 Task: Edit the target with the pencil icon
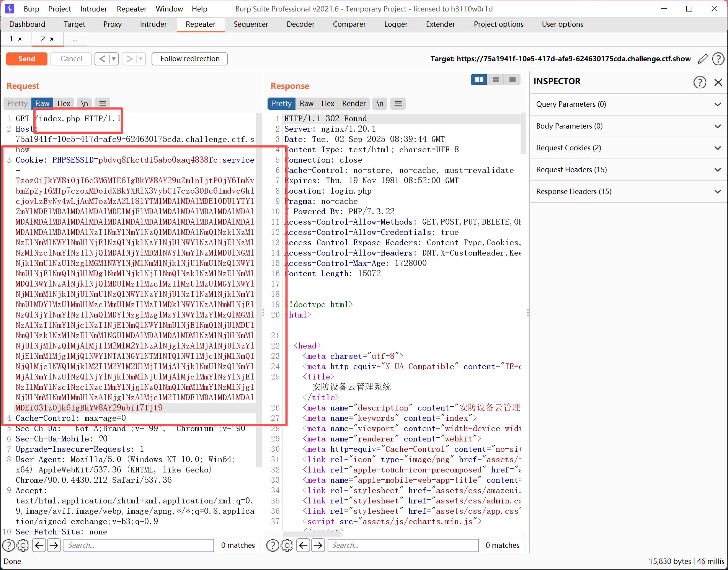pyautogui.click(x=703, y=59)
